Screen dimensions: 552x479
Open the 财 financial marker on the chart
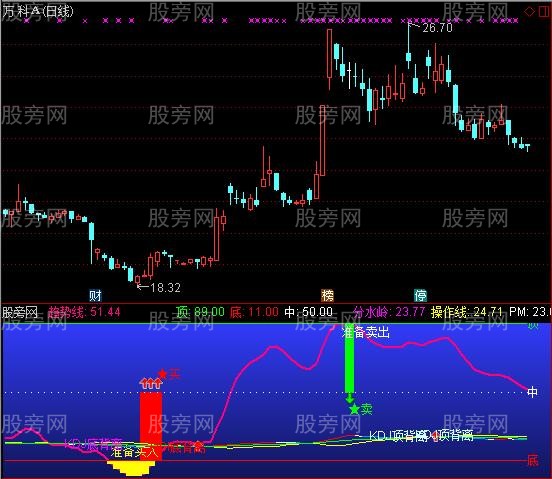click(95, 295)
